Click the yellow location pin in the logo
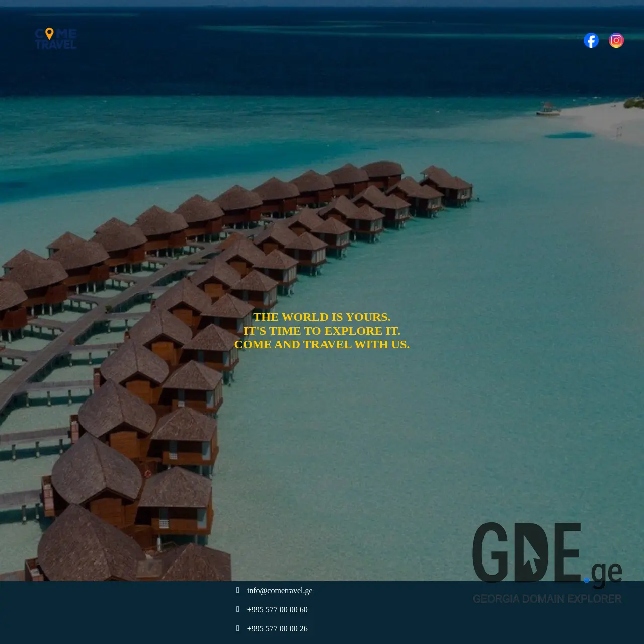The height and width of the screenshot is (644, 644). pos(49,34)
